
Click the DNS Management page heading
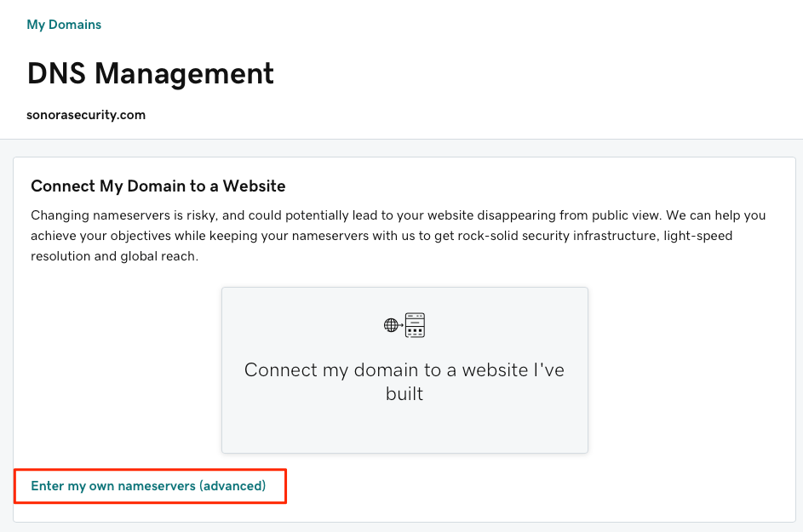pos(151,73)
